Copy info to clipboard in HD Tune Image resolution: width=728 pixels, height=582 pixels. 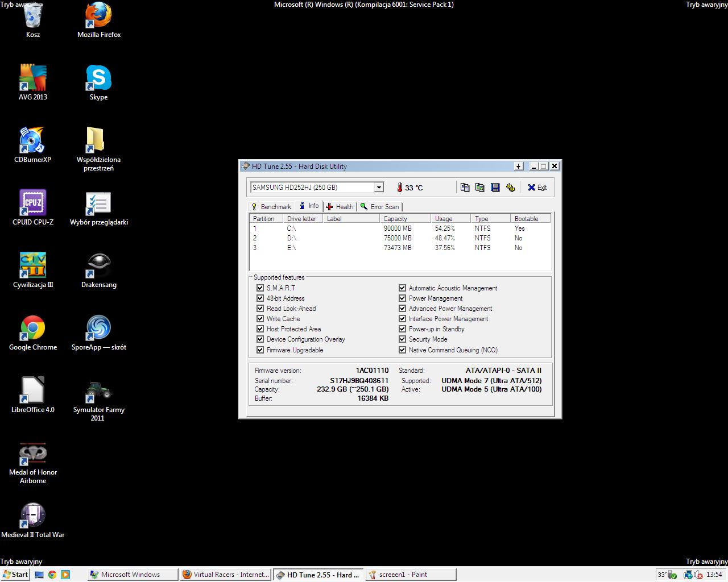[x=465, y=188]
